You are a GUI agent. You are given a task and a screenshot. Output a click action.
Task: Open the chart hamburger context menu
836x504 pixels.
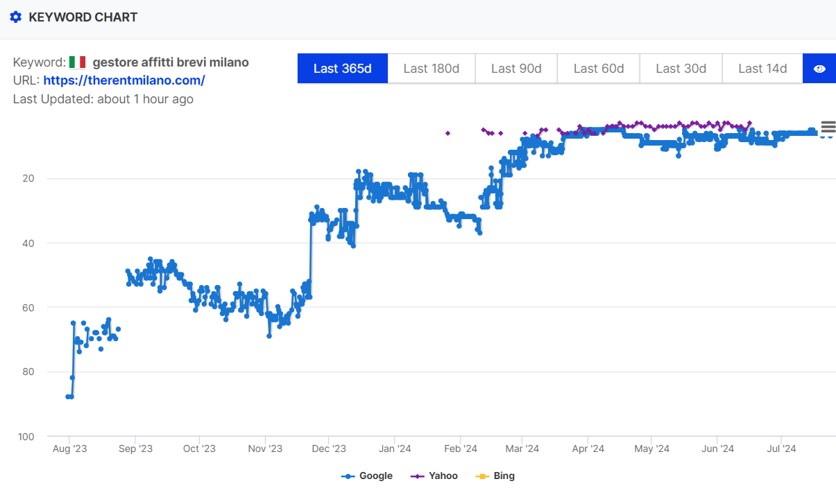[x=828, y=127]
